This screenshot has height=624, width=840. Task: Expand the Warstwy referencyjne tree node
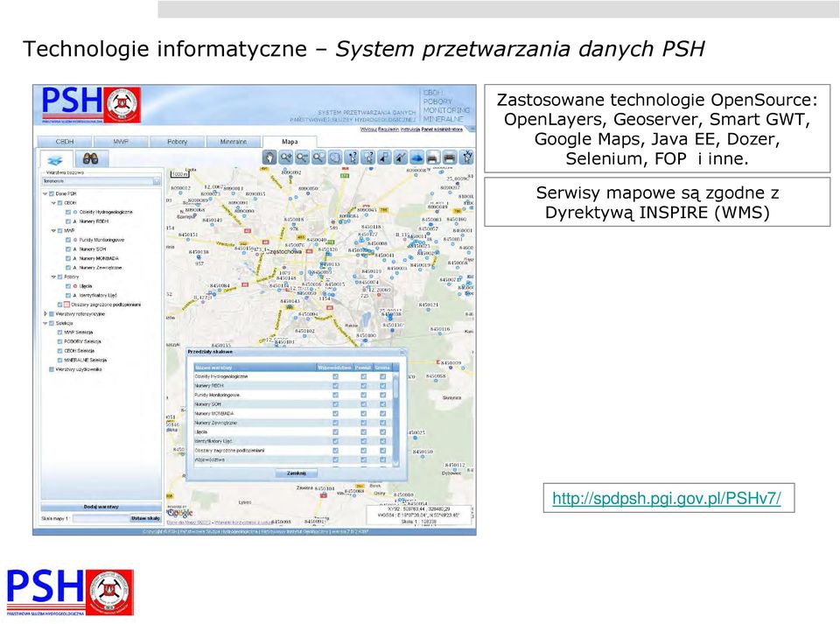tap(45, 314)
